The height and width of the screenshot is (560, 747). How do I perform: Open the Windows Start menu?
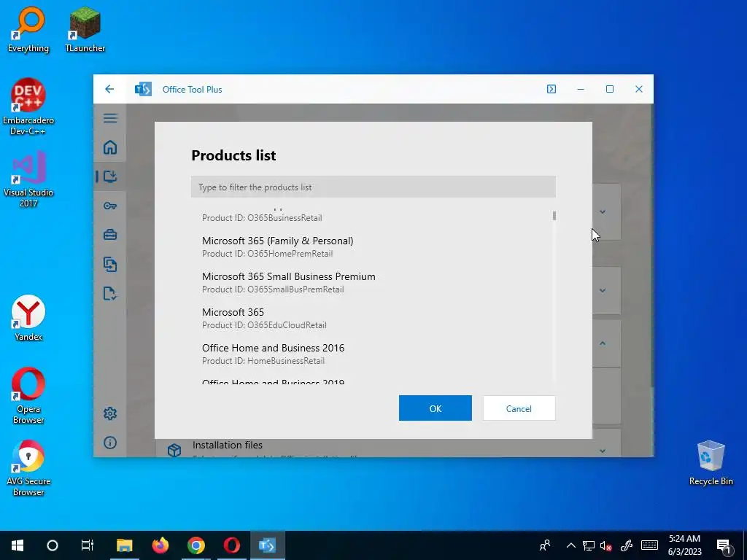(x=18, y=545)
